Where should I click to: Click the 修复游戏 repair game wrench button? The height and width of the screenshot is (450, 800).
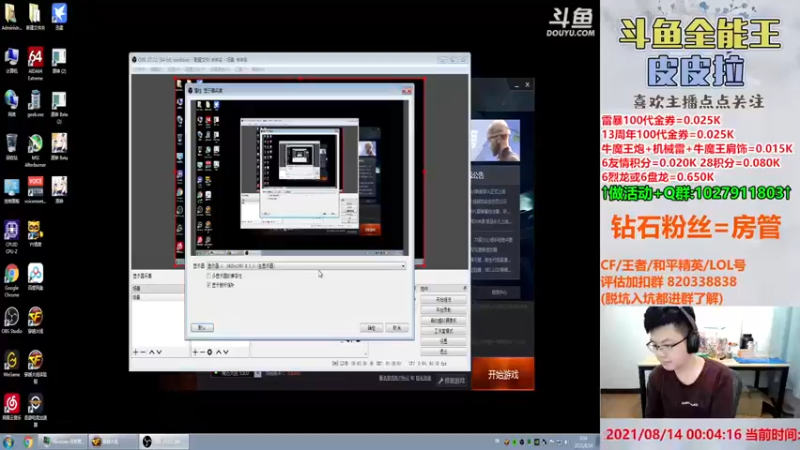click(x=452, y=381)
